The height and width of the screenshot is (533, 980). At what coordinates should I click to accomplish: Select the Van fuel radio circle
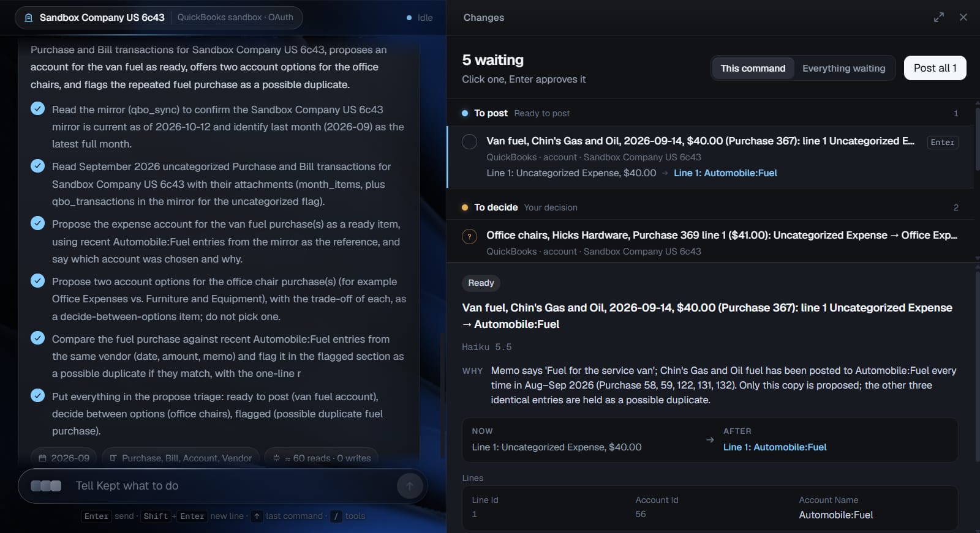click(469, 142)
